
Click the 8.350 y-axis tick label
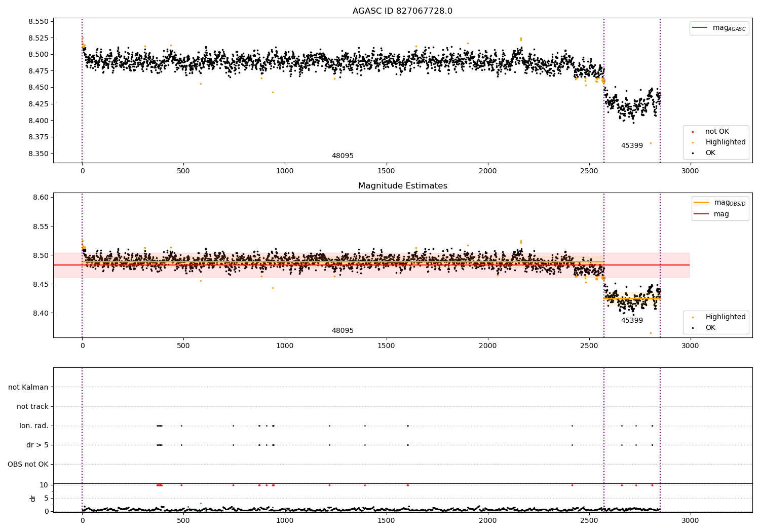39,154
